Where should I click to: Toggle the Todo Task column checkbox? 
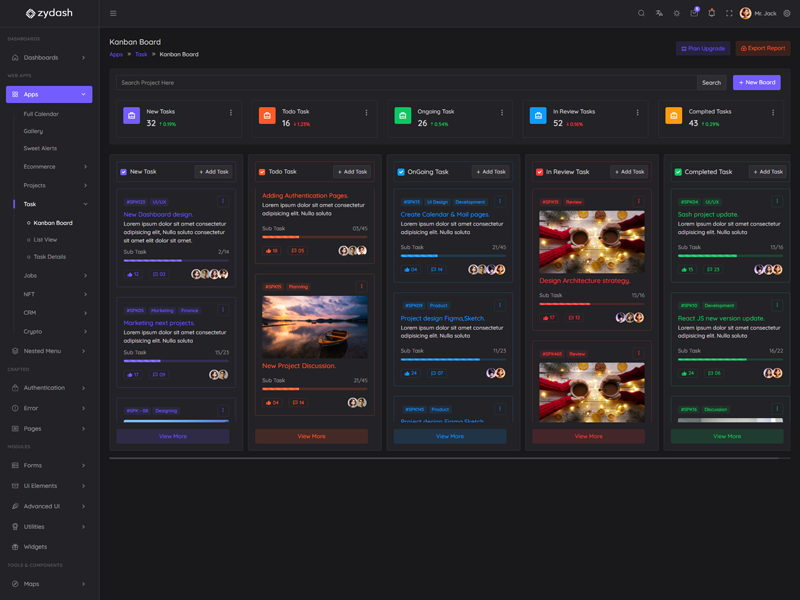(262, 172)
